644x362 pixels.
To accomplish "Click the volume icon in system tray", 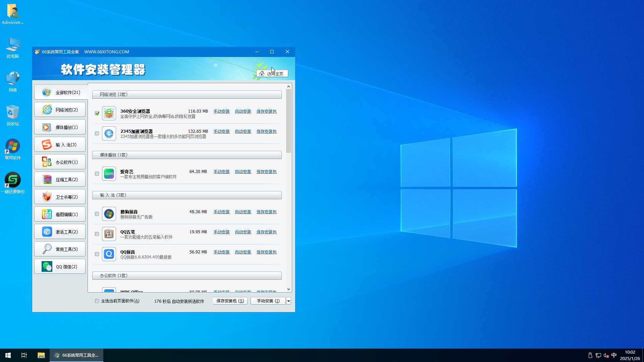I will click(x=606, y=355).
